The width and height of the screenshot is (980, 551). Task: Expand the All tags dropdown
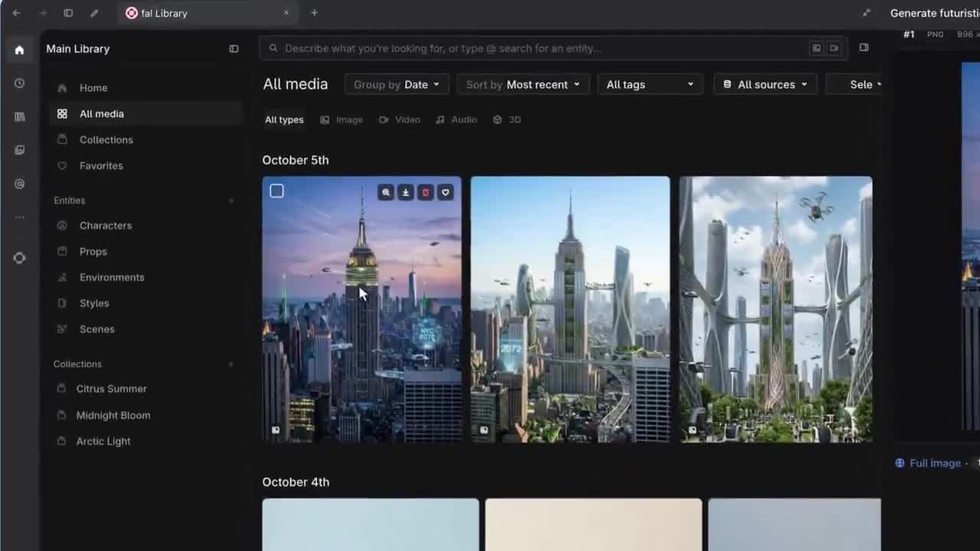coord(650,84)
